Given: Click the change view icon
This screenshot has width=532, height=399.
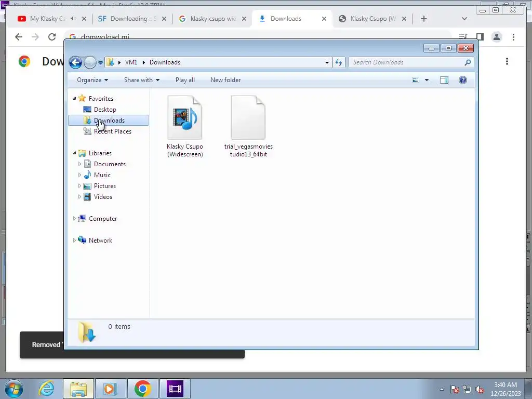Looking at the screenshot, I should coord(416,80).
